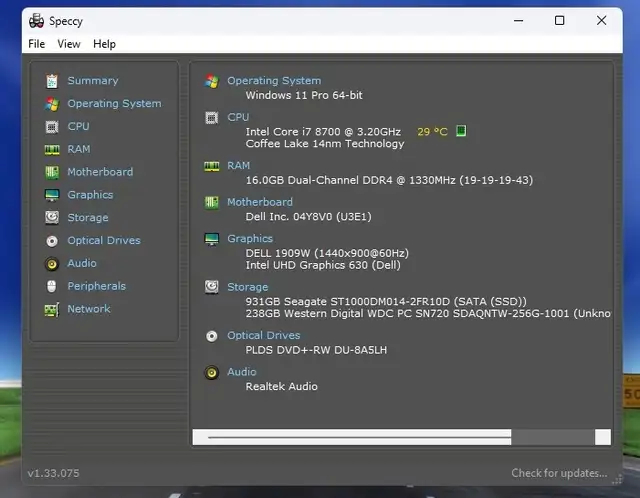Screen dimensions: 640x498
Task: Select Network in the sidebar
Action: click(x=89, y=309)
